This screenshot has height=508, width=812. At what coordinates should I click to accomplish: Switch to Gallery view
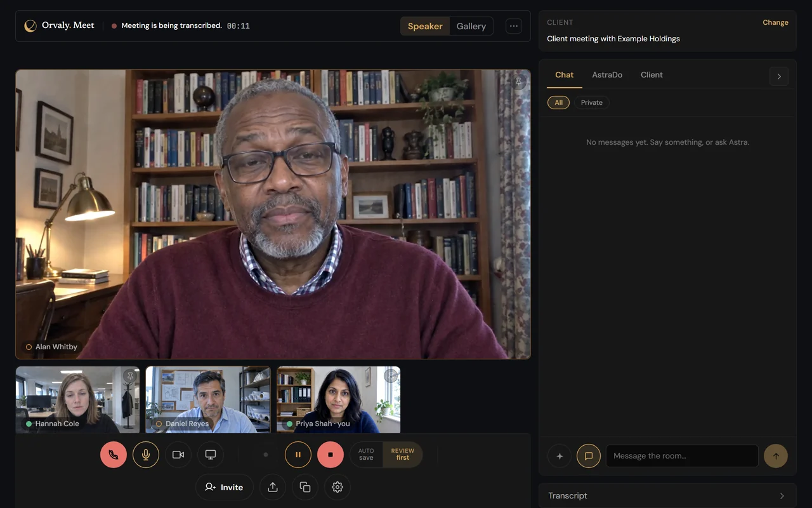[x=471, y=26]
